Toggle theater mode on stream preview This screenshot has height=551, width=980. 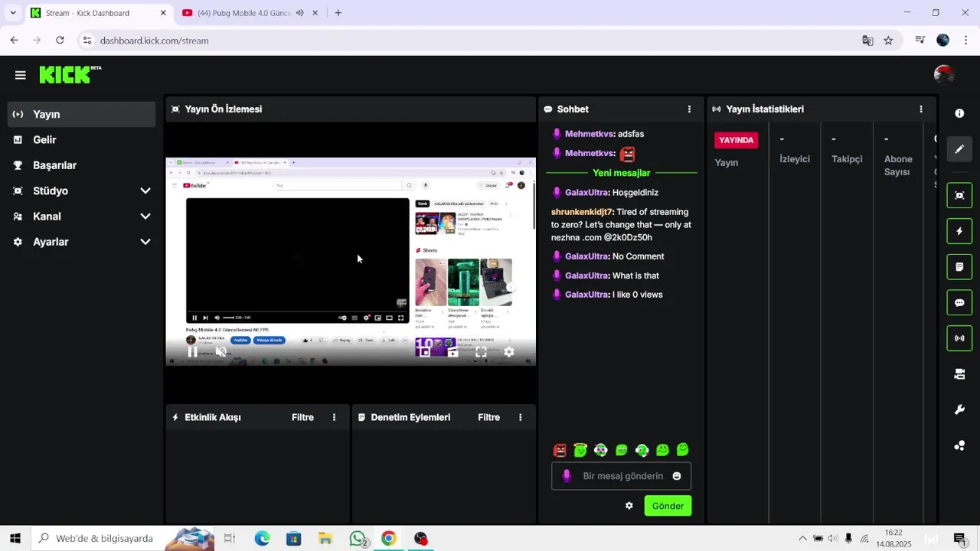(x=452, y=352)
